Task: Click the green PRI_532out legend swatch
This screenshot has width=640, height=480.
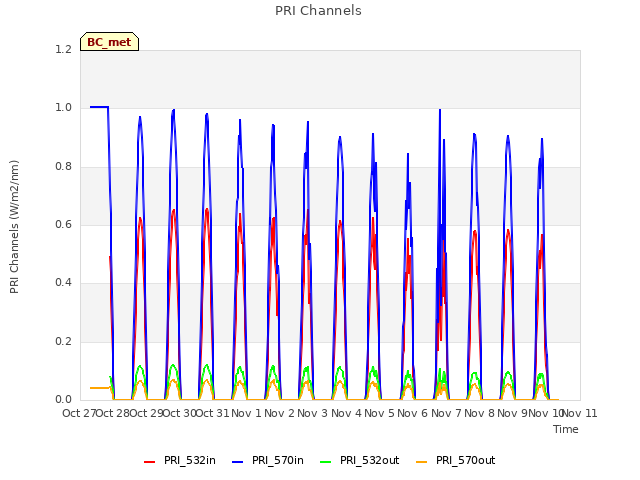Action: pyautogui.click(x=326, y=462)
